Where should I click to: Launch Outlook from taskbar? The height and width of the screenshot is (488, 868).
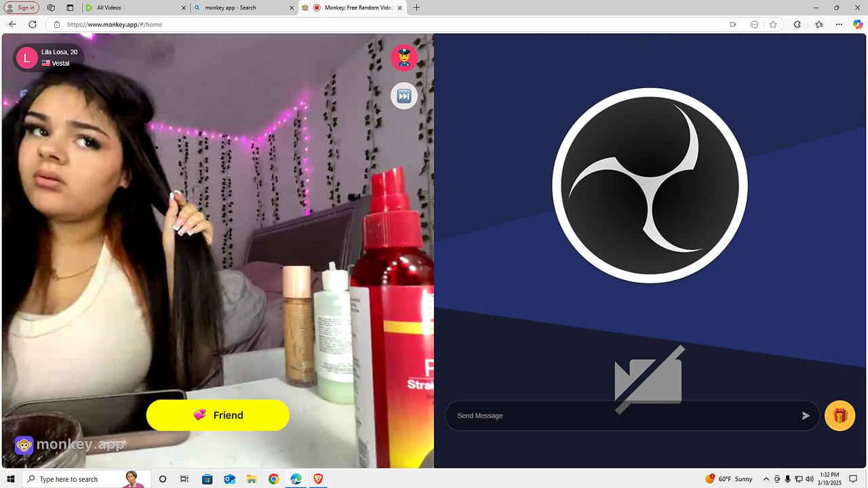[x=229, y=479]
